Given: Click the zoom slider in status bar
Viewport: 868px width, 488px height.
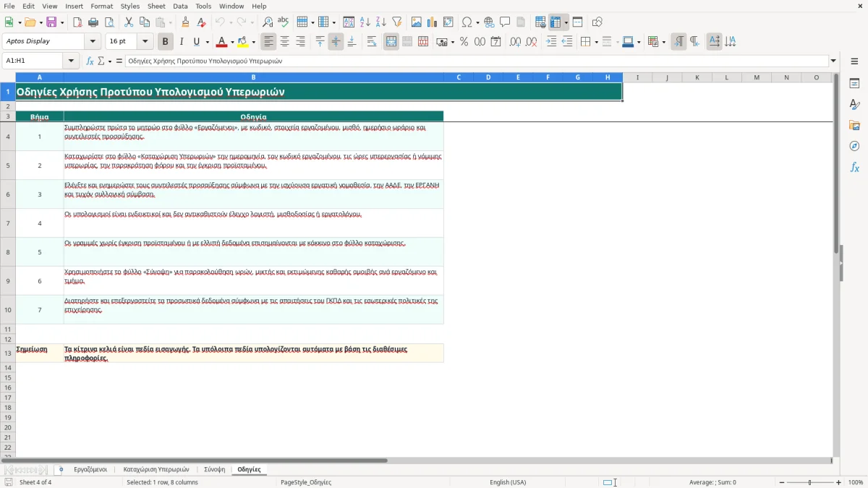Looking at the screenshot, I should coord(809,482).
